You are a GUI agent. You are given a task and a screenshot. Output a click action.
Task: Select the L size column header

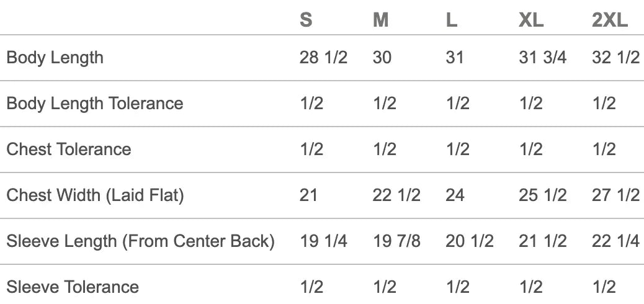452,20
